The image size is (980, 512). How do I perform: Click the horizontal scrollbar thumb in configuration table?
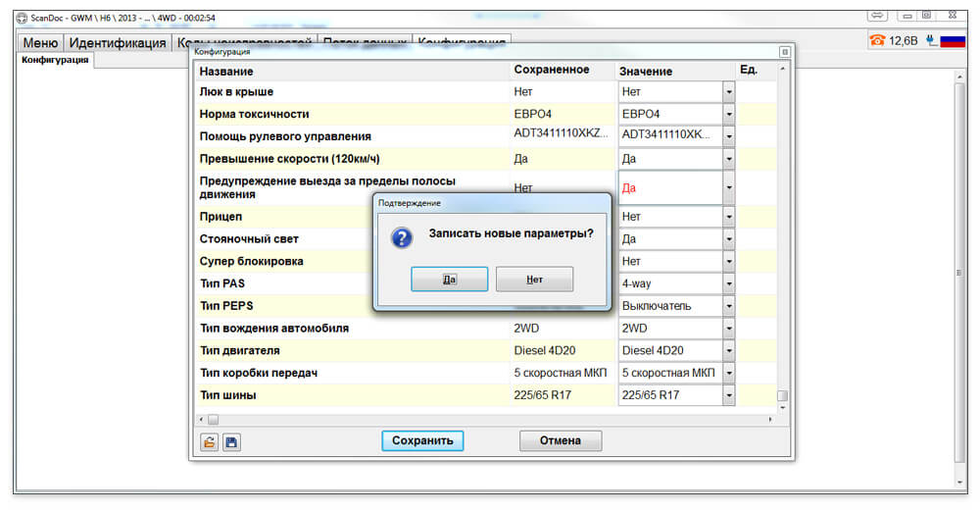[213, 420]
